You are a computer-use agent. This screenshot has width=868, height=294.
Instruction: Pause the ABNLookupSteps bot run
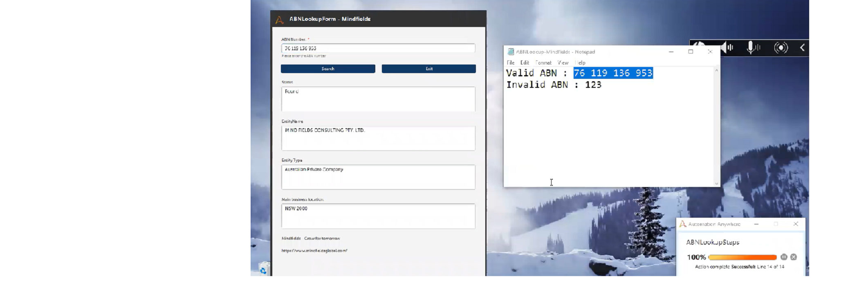coord(783,257)
